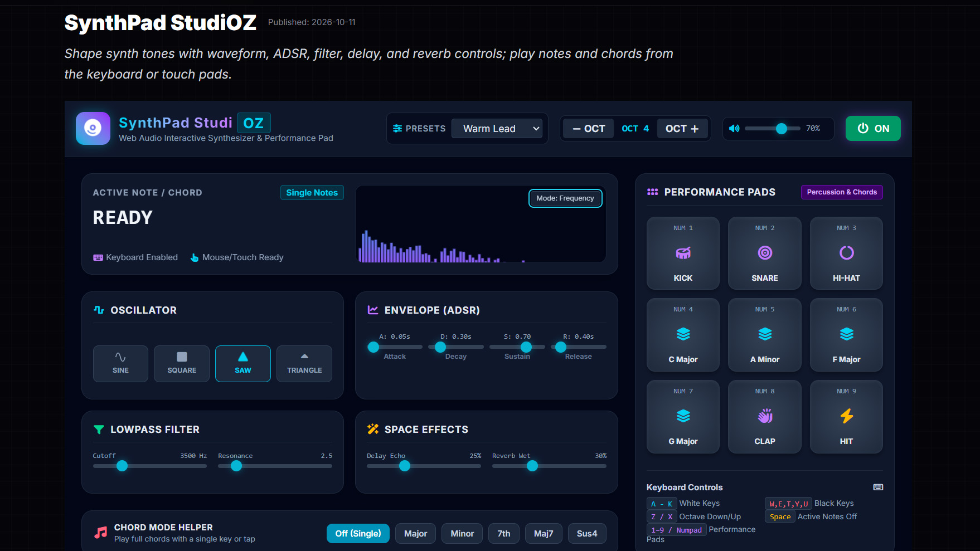Select the SQUARE waveform

click(182, 364)
